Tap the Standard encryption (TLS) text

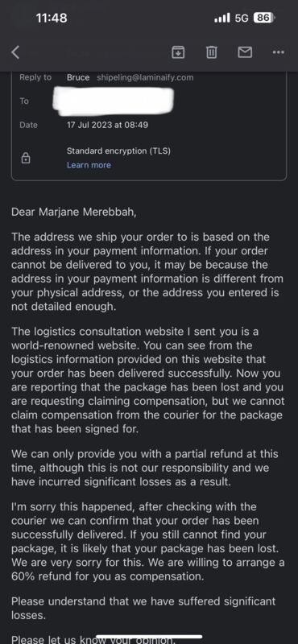118,151
